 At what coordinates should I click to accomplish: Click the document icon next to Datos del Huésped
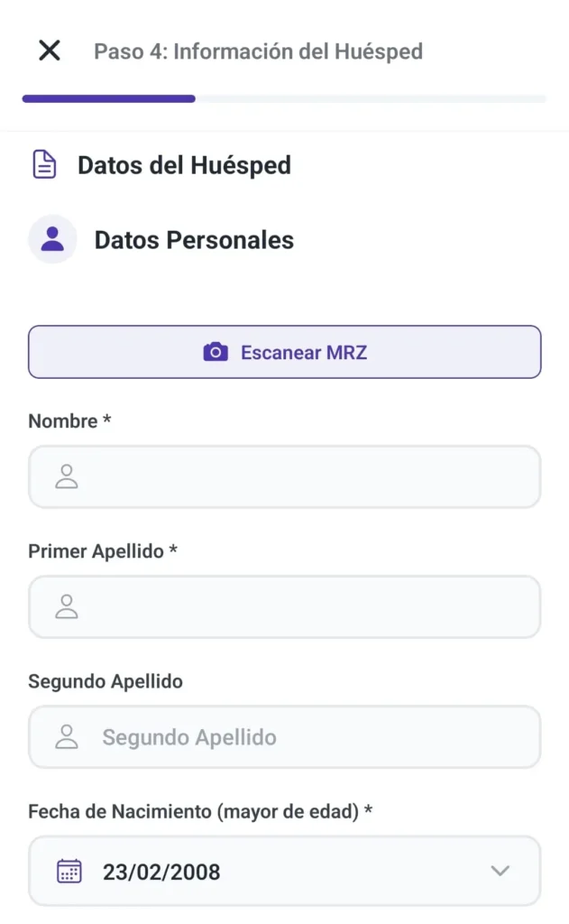(x=45, y=164)
